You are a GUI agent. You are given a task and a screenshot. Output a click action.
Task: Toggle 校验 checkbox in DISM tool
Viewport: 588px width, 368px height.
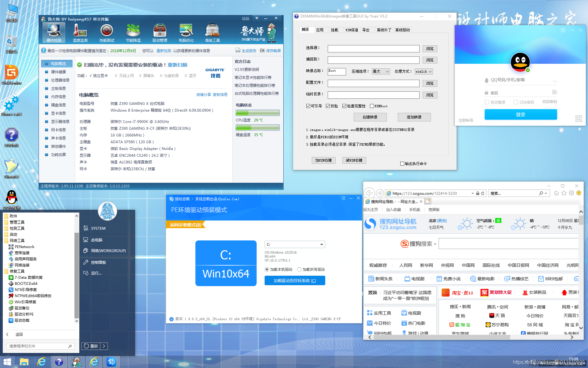click(x=328, y=106)
